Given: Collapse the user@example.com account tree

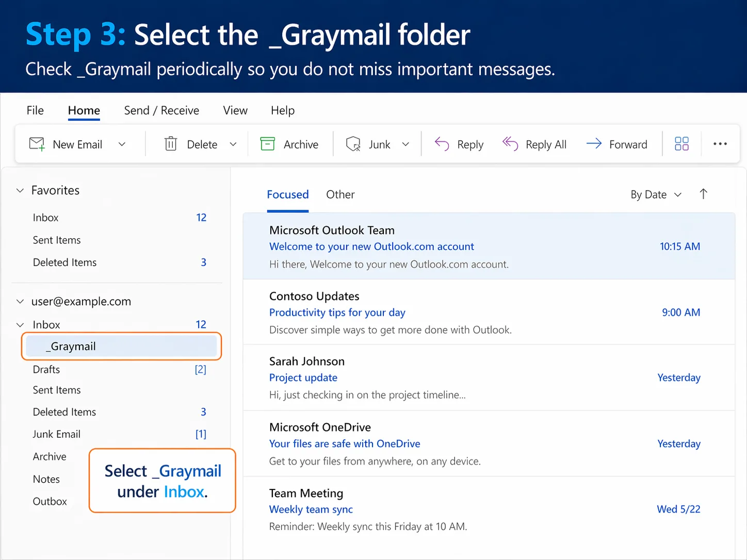Looking at the screenshot, I should (x=20, y=301).
